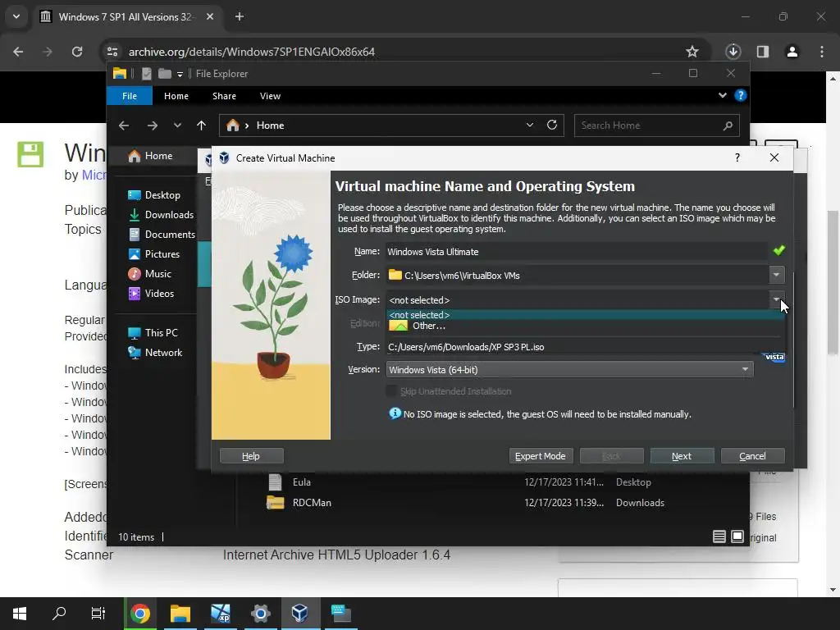Open Expert Mode in the VM wizard
This screenshot has height=630, width=840.
tap(540, 456)
